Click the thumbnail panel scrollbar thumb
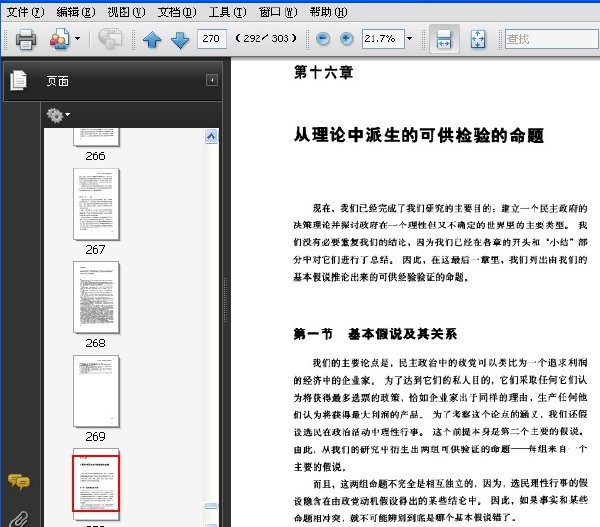 click(211, 506)
